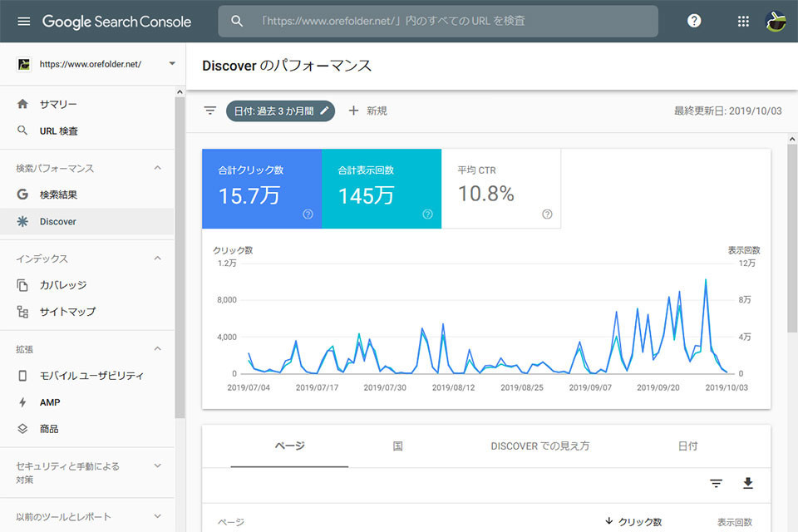
Task: Click the Google G 検索結果 icon
Action: (22, 194)
